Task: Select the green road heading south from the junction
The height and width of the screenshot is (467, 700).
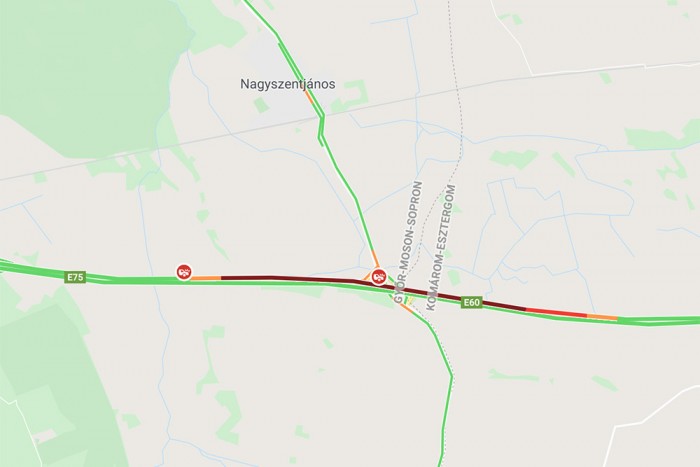Action: click(x=442, y=379)
